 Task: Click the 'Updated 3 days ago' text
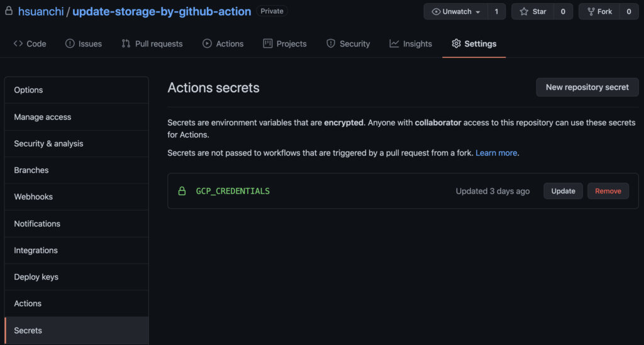click(492, 191)
